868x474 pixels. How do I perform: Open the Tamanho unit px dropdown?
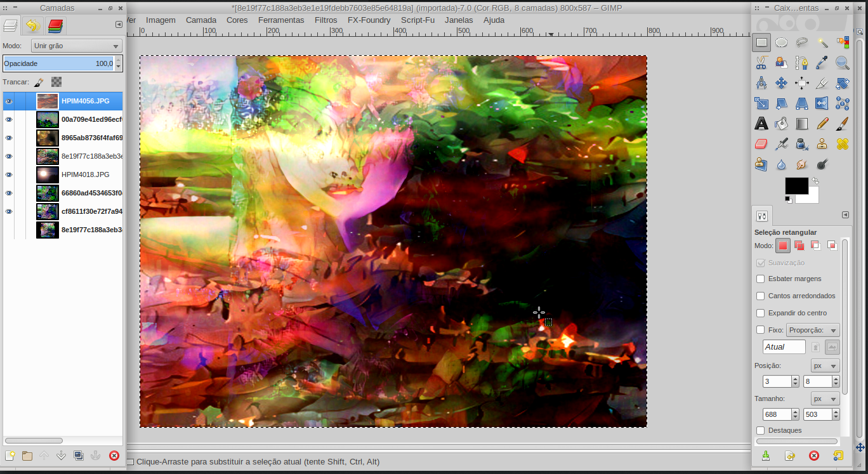(x=825, y=399)
